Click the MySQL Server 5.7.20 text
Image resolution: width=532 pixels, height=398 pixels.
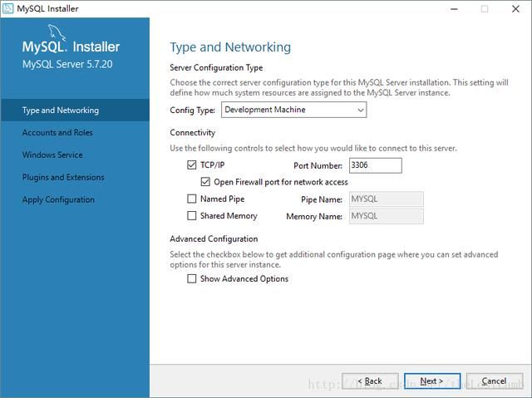click(x=67, y=64)
